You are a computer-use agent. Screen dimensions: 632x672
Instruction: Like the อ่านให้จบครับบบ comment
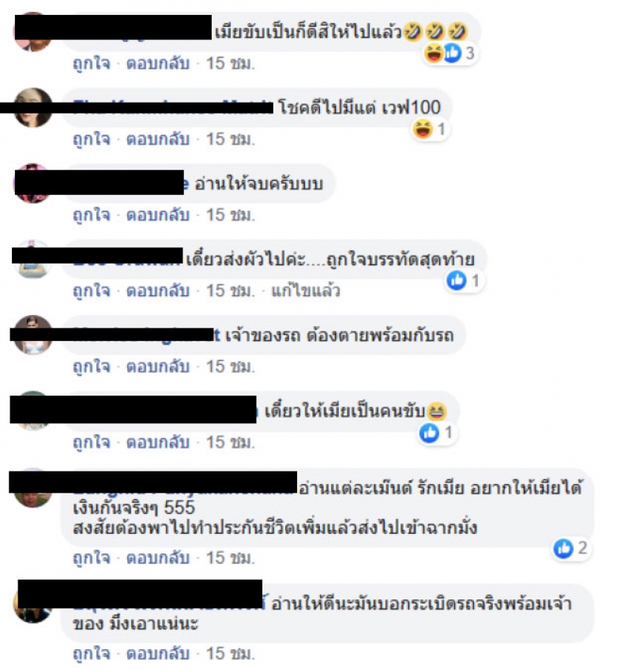click(92, 215)
